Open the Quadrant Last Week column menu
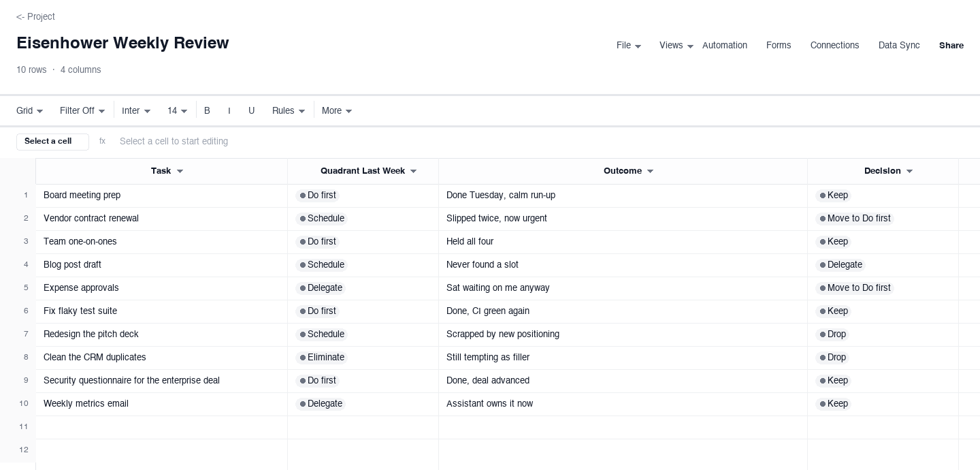 click(x=413, y=172)
